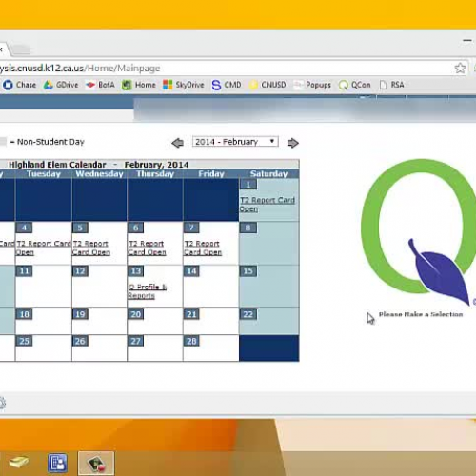Click the Non-Student Day legend label
Screen dimensions: 476x476
tap(50, 142)
